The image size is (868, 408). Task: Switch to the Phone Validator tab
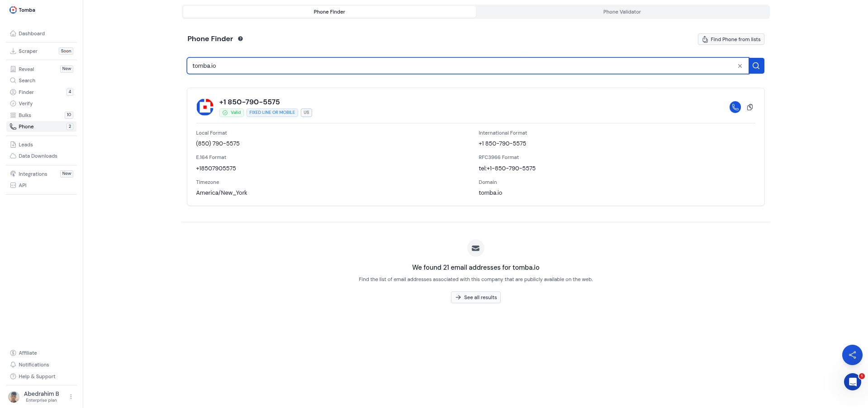click(x=621, y=12)
